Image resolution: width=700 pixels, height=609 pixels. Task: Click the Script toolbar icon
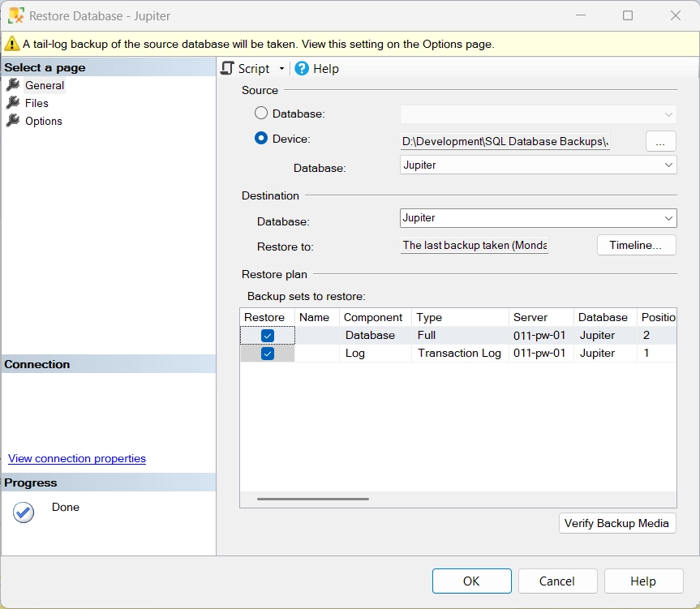(x=228, y=69)
